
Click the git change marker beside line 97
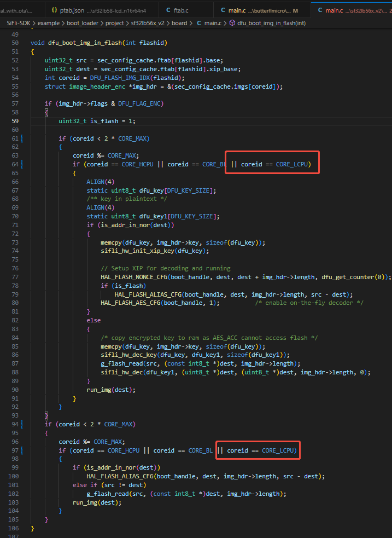21,450
